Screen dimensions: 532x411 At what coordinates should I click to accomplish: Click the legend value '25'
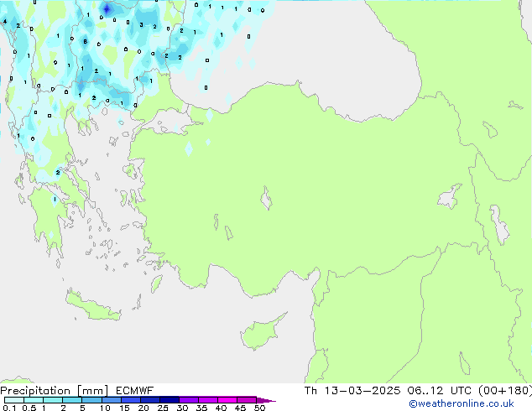point(163,408)
